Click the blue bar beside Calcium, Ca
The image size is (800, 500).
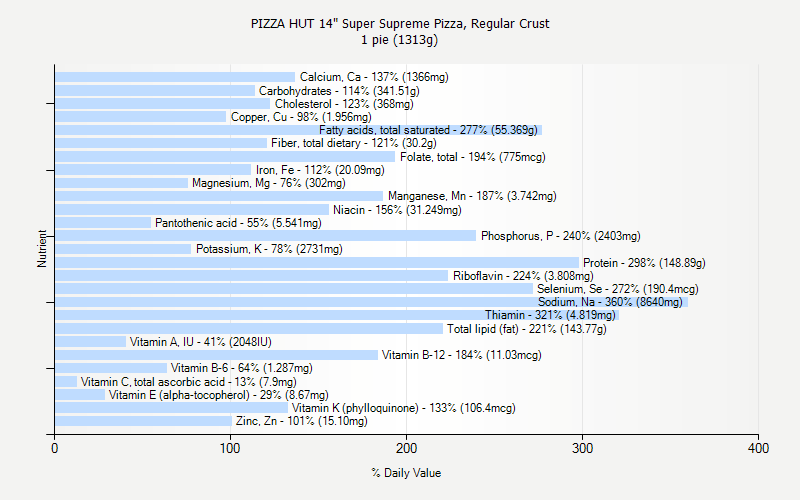pyautogui.click(x=175, y=77)
